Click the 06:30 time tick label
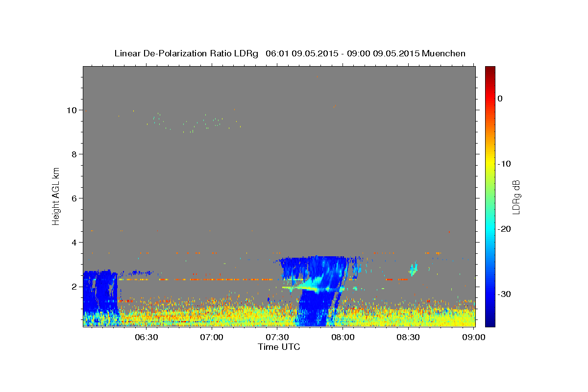 tap(146, 338)
